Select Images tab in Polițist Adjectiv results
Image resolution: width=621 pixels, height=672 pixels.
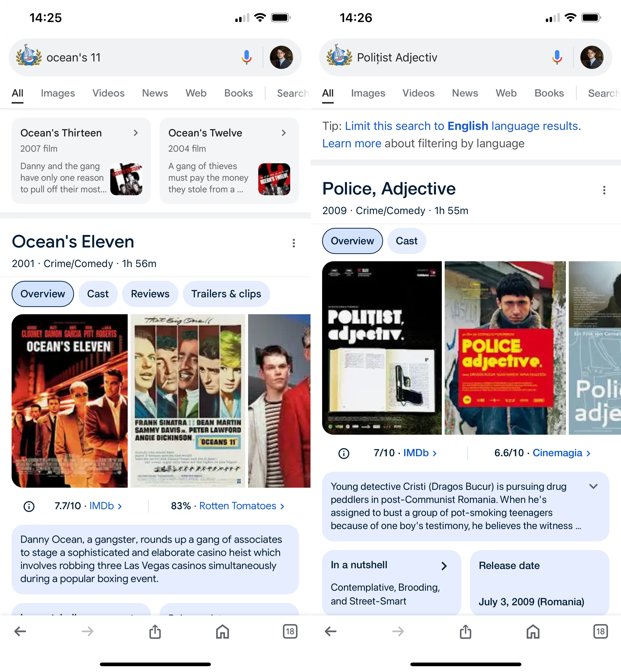click(368, 93)
